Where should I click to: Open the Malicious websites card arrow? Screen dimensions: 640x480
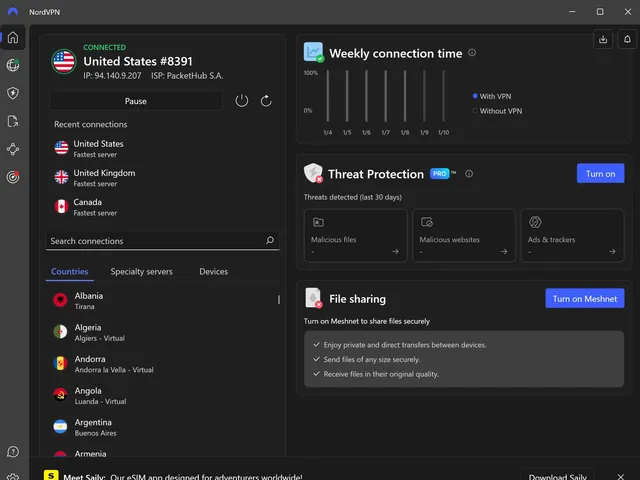point(504,251)
